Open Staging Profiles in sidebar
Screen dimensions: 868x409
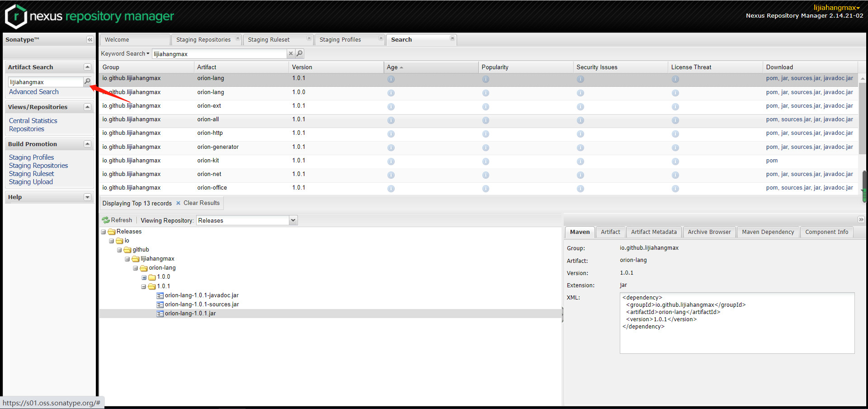[x=31, y=157]
